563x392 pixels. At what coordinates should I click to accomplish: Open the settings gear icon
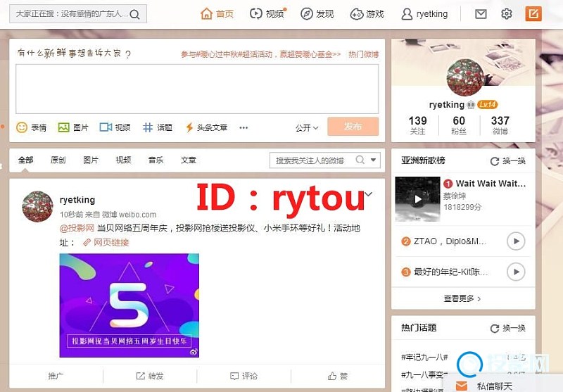click(x=506, y=14)
